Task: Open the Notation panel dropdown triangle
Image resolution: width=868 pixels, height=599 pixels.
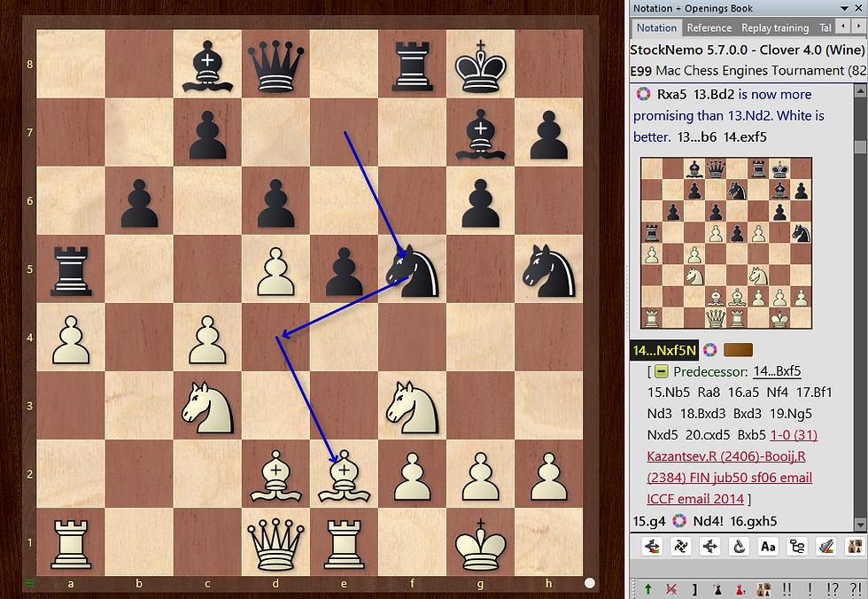Action: coord(844,8)
